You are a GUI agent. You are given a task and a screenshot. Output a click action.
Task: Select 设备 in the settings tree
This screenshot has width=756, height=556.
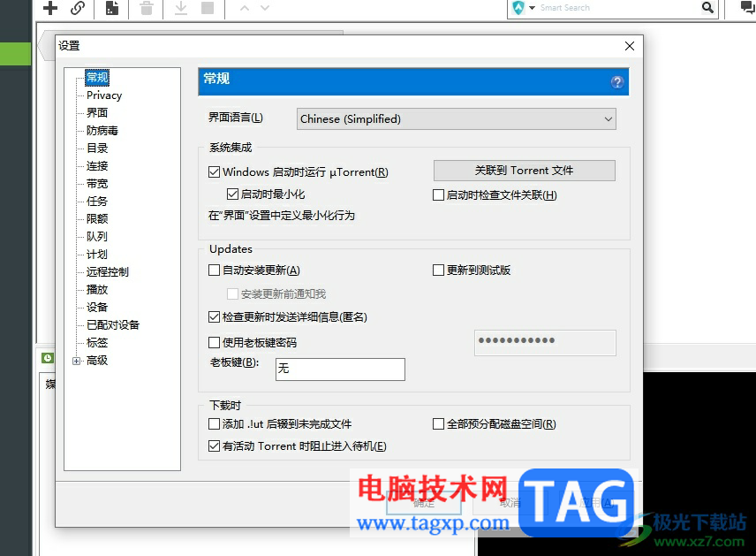pyautogui.click(x=97, y=307)
